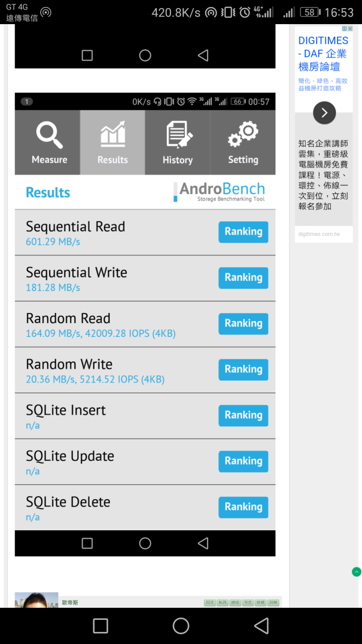Close the DIGITIMES advertisement
362x644 pixels.
pyautogui.click(x=350, y=29)
